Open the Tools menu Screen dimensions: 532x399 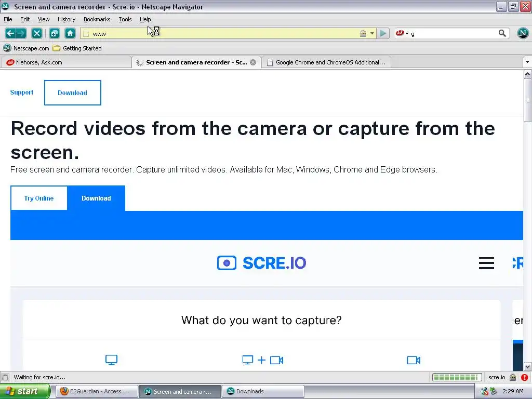click(125, 19)
